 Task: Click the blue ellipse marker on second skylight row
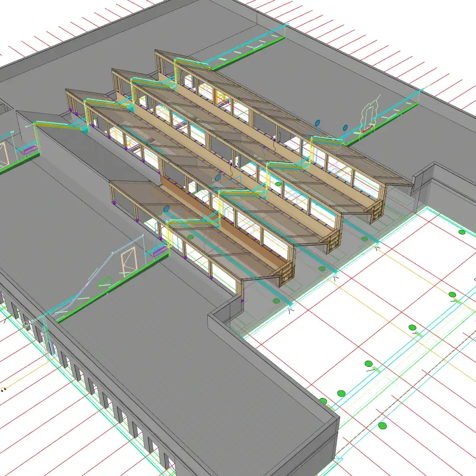(x=218, y=178)
